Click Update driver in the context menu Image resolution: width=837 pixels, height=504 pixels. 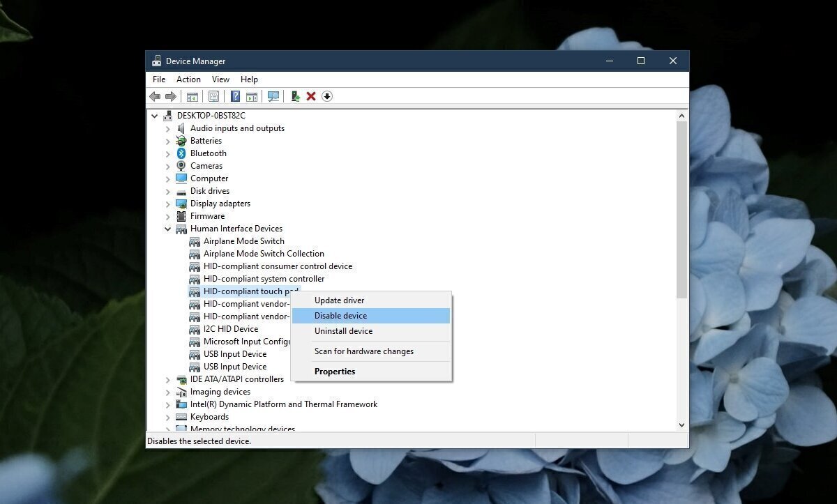pyautogui.click(x=339, y=300)
